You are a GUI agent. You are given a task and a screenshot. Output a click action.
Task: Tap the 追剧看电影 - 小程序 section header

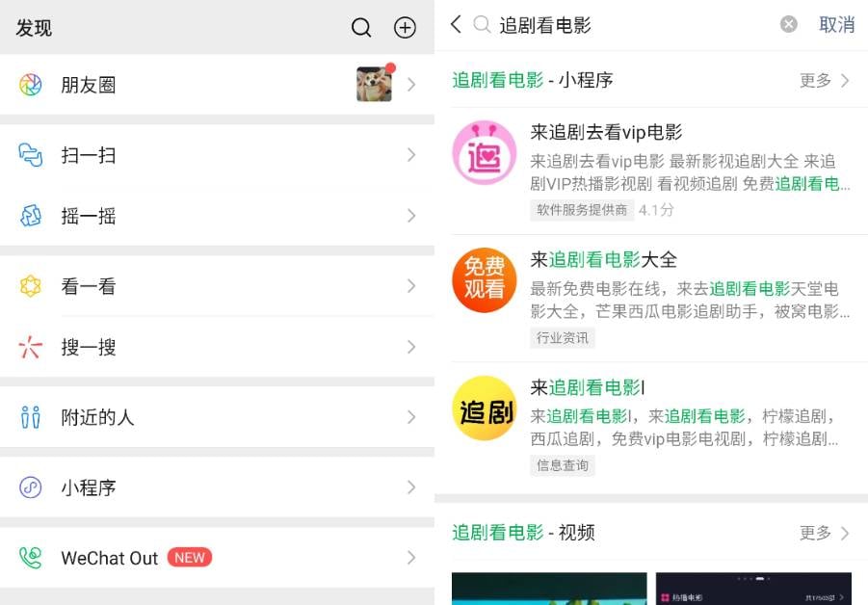point(533,80)
